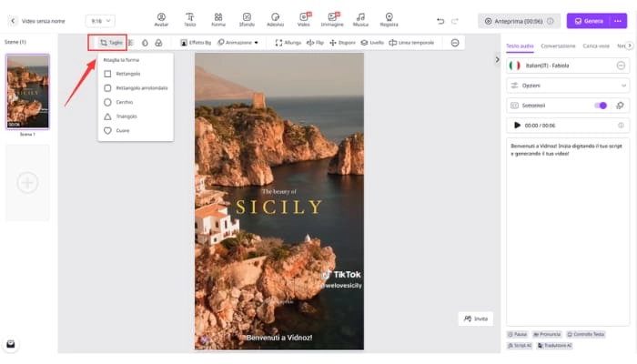The width and height of the screenshot is (637, 364).
Task: Switch to the Testo audio tab
Action: coord(520,45)
